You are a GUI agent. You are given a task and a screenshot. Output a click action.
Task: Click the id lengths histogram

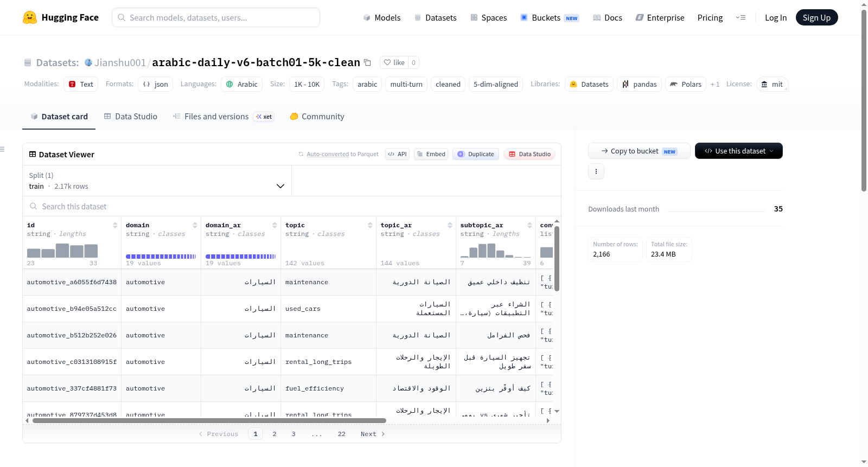pyautogui.click(x=62, y=251)
